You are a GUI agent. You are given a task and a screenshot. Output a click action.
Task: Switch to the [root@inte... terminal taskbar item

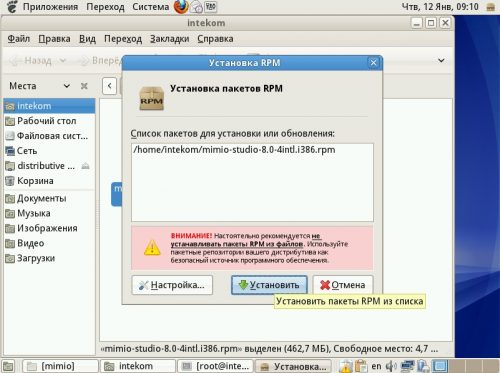point(216,366)
